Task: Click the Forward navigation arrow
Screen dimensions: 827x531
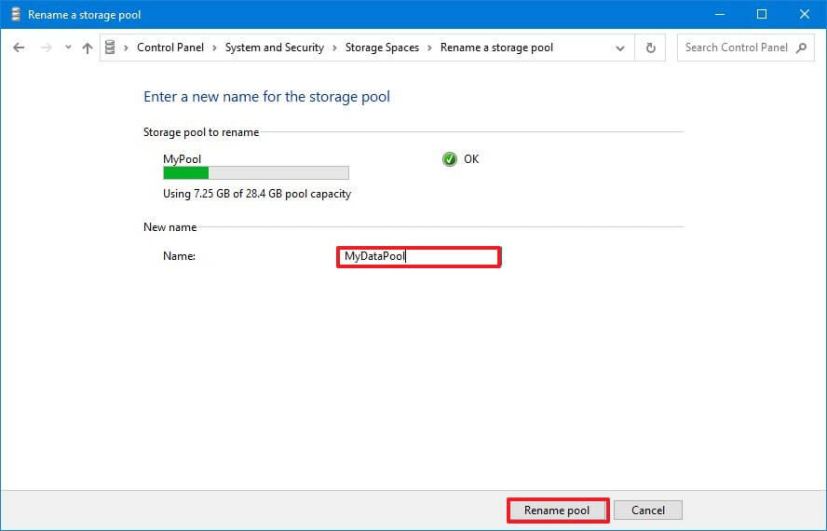Action: 45,48
